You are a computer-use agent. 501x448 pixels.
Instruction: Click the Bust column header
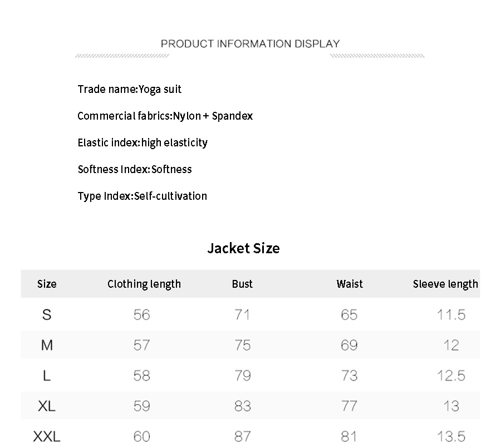click(242, 284)
